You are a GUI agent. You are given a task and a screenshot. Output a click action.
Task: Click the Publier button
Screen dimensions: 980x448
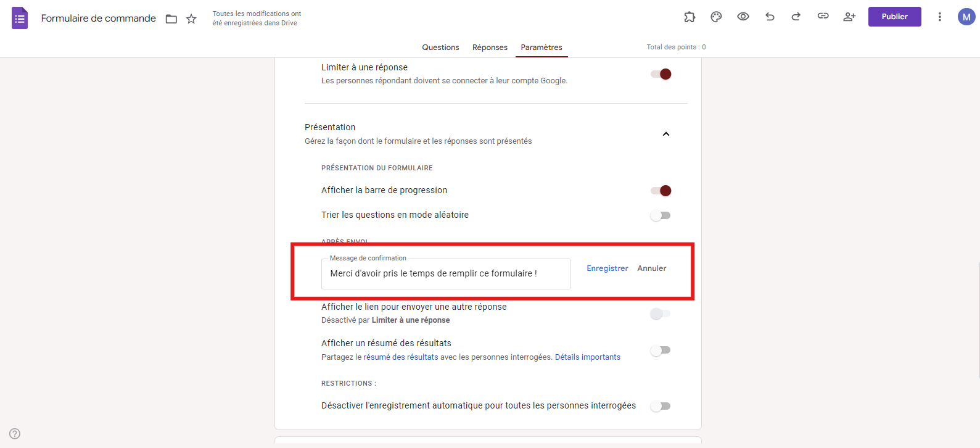click(894, 17)
